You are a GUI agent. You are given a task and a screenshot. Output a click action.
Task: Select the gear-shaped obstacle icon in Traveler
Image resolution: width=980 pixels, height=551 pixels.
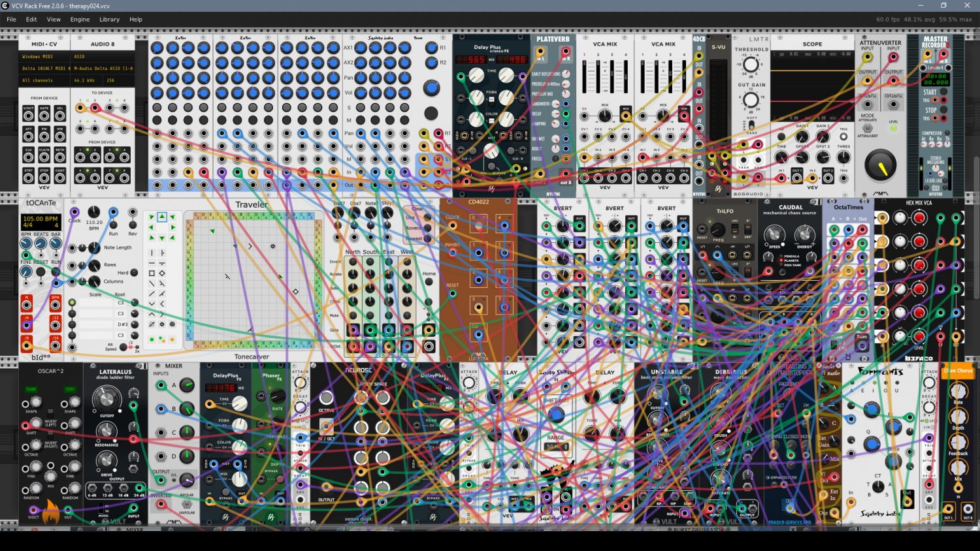162,324
